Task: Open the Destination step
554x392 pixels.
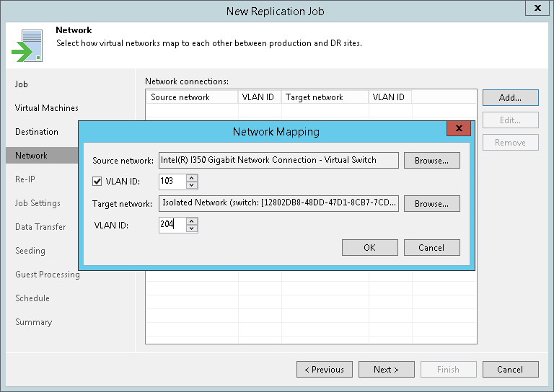Action: click(37, 132)
